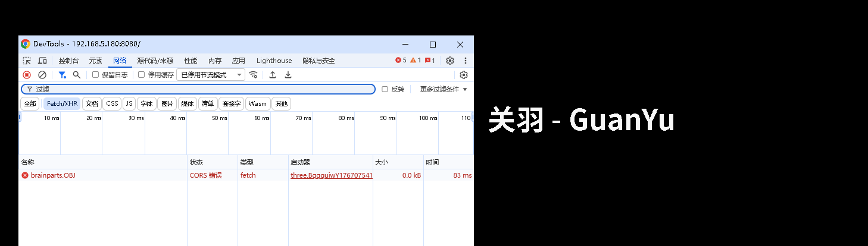This screenshot has width=868, height=246.
Task: Export HAR with download icon
Action: click(x=288, y=75)
